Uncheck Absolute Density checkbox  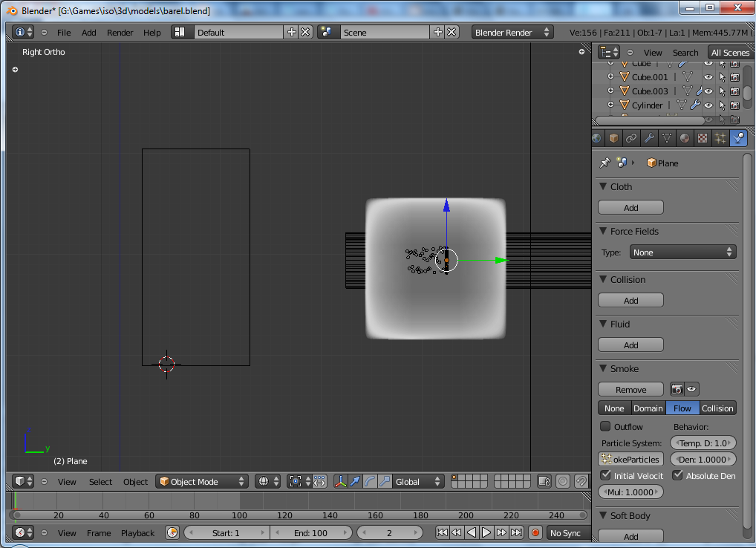pyautogui.click(x=678, y=475)
